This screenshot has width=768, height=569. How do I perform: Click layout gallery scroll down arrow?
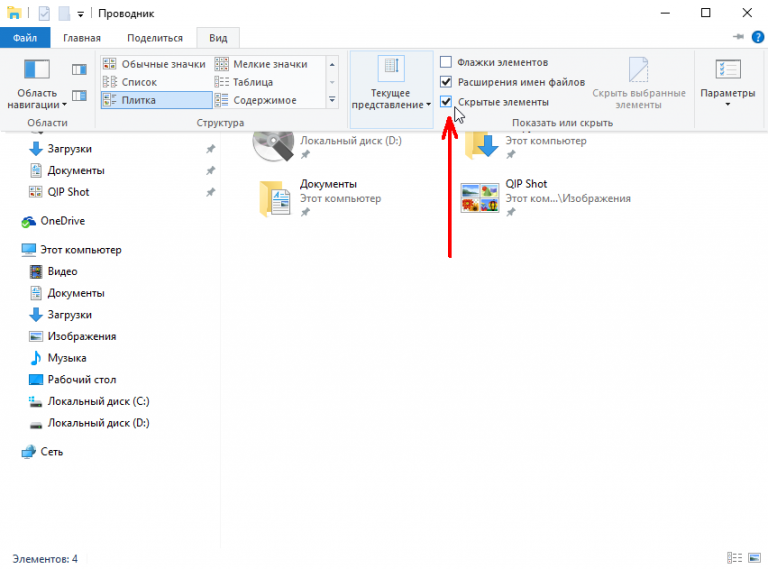(332, 82)
